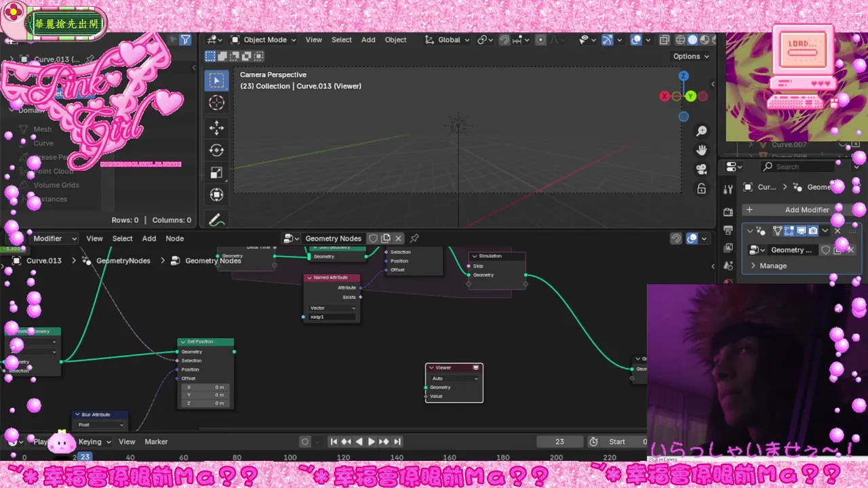Screen dimensions: 868x488
Task: Toggle modifier edit mode display
Action: point(789,230)
